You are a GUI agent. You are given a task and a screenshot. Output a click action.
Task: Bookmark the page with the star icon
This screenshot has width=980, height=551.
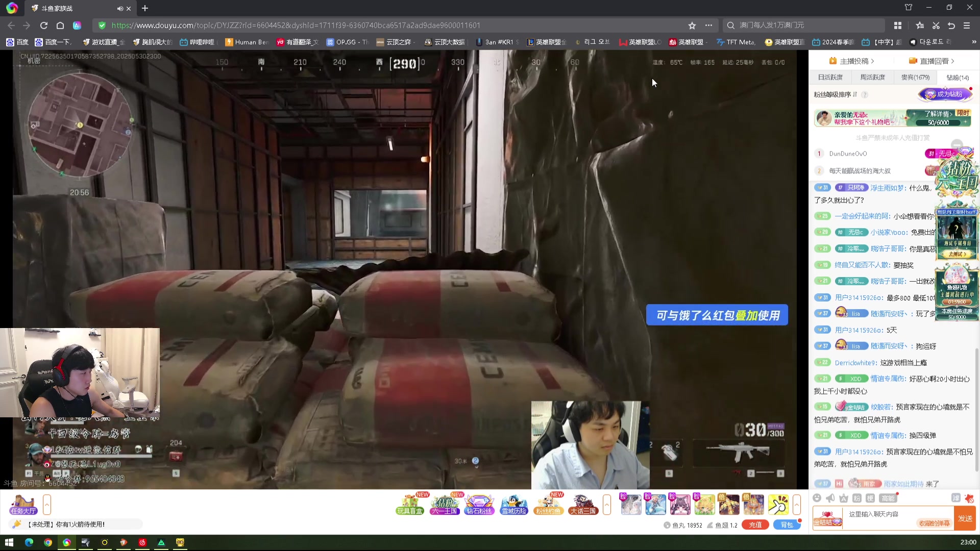tap(692, 26)
